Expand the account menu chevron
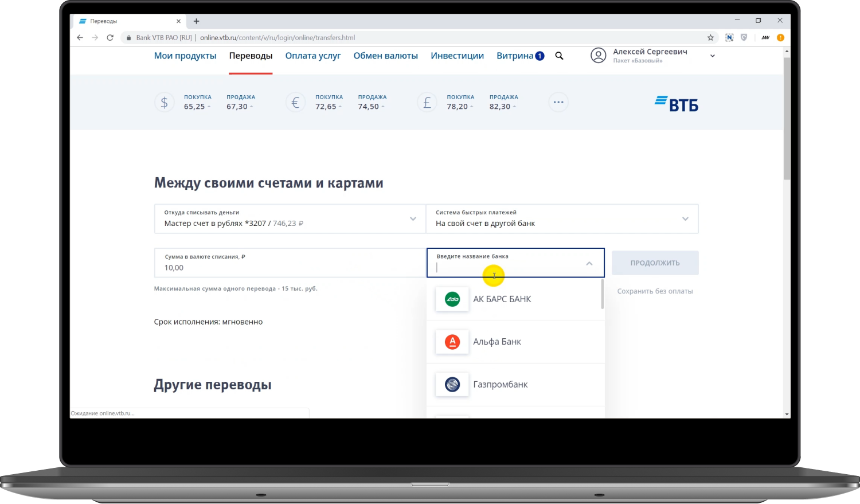 click(713, 56)
